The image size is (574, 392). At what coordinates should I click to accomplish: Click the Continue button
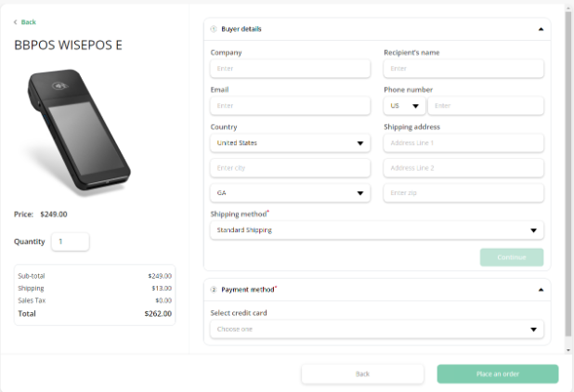click(x=512, y=257)
